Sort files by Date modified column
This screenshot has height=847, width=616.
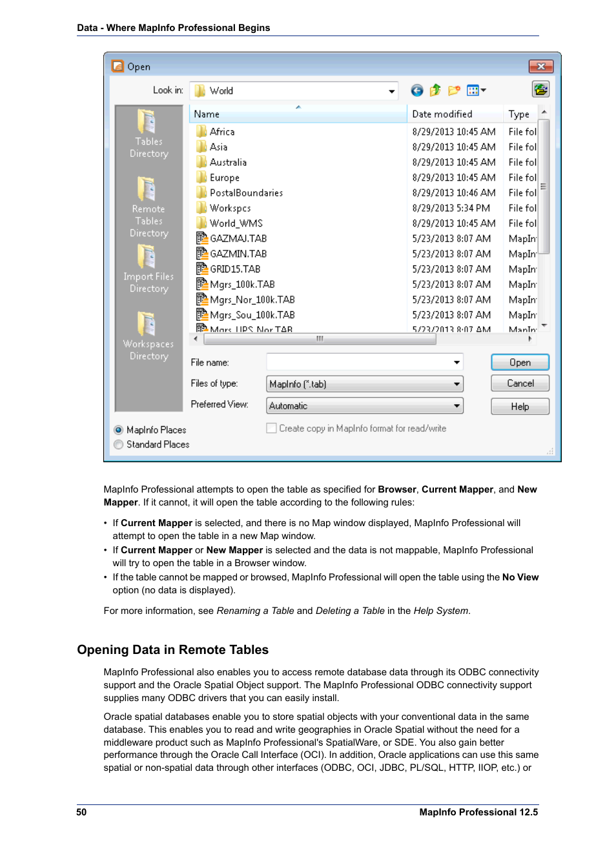(455, 114)
